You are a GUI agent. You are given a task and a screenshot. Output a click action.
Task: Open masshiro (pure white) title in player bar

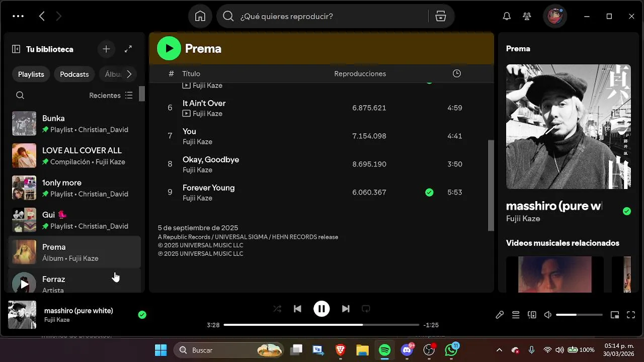click(78, 311)
